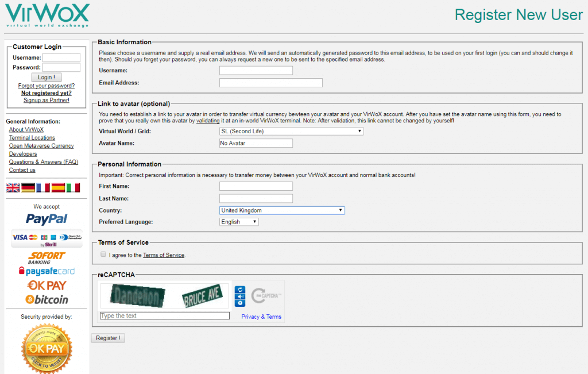
Task: Focus the Customer Login Username field
Action: 61,57
